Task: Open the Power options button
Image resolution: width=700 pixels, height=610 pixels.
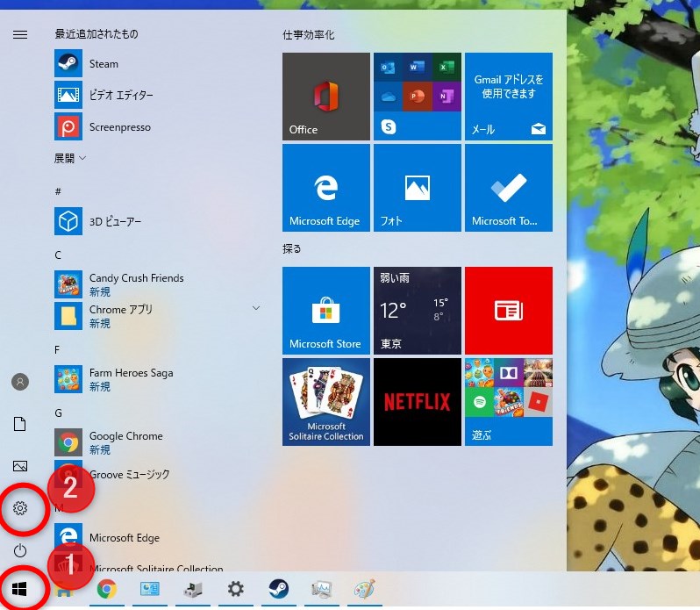Action: coord(20,550)
